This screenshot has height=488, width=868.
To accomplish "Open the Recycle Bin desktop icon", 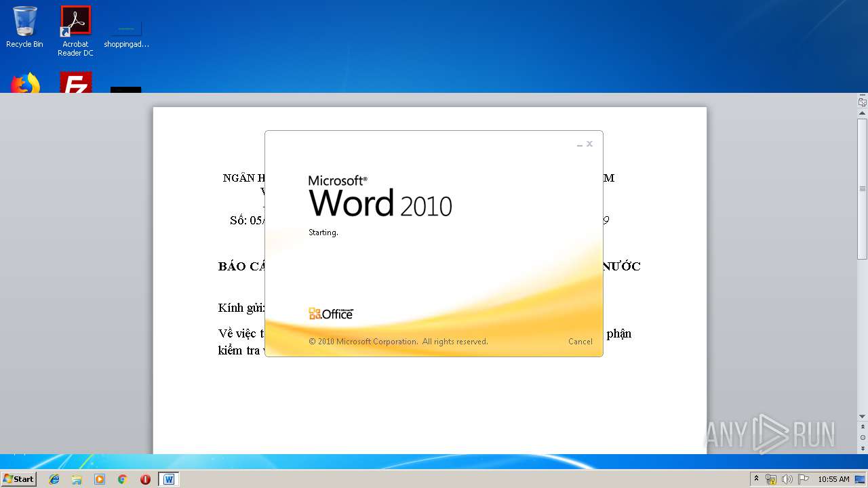I will pyautogui.click(x=24, y=27).
